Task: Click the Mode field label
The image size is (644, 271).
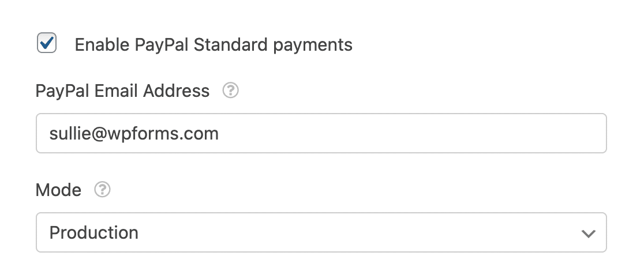Action: coord(58,190)
